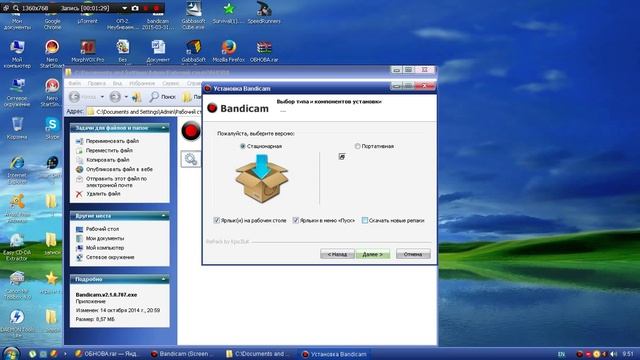Viewport: 640px width, 360px height.
Task: Select the Easy CD-DA Extractor desktop icon
Action: (x=17, y=247)
